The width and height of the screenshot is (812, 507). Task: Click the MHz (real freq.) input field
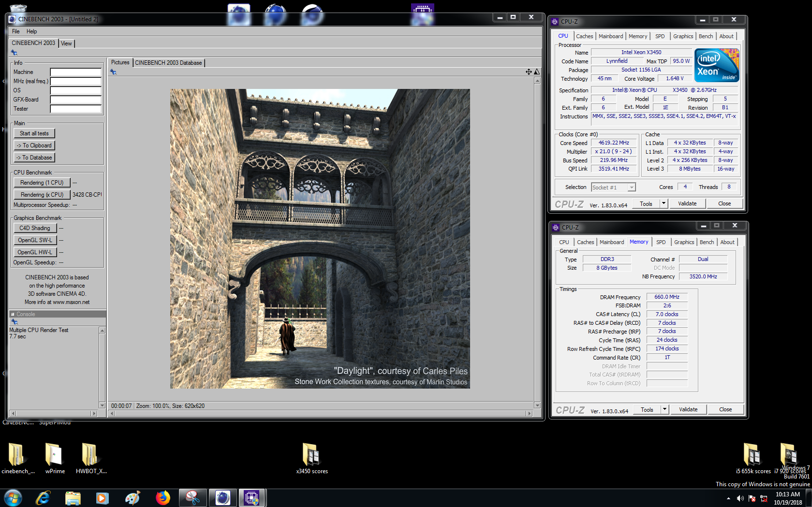coord(76,81)
